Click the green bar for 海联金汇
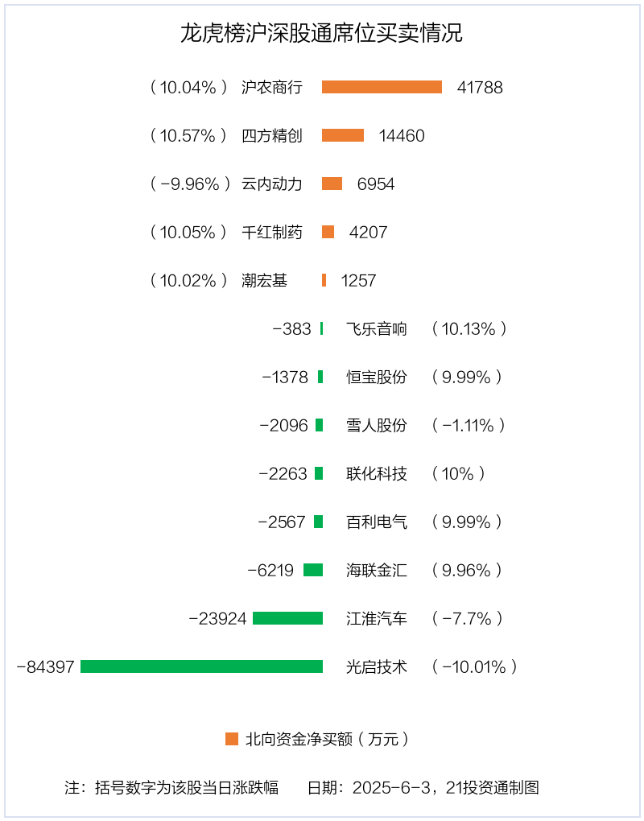Screen dimensions: 644x821 [313, 570]
